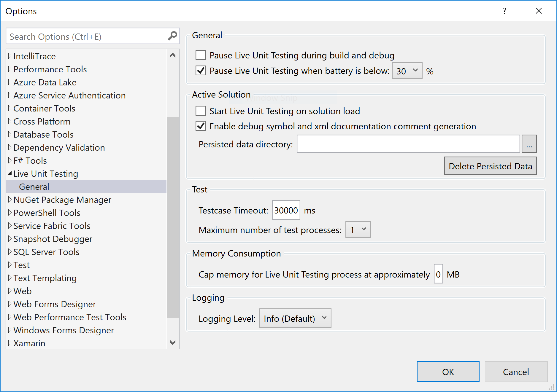Click the tree scrollbar down arrow
Screen dimensions: 557x392
click(173, 342)
